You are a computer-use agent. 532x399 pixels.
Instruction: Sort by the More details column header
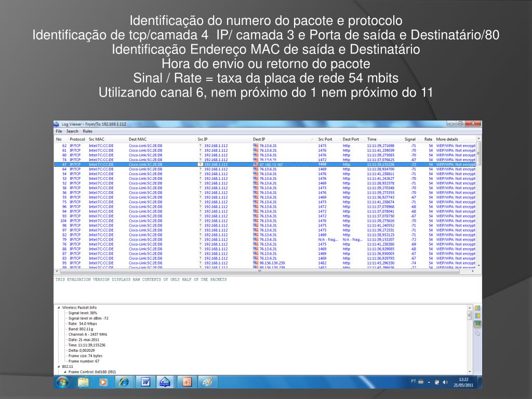pyautogui.click(x=455, y=139)
